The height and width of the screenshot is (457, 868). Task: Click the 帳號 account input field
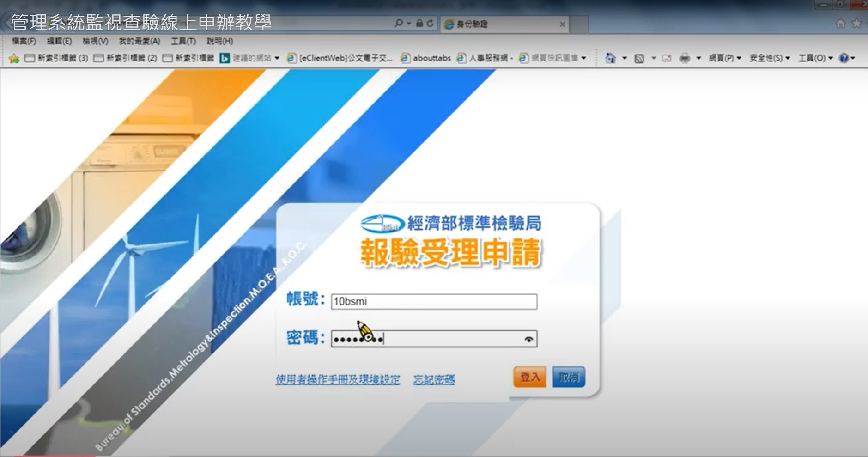click(434, 302)
